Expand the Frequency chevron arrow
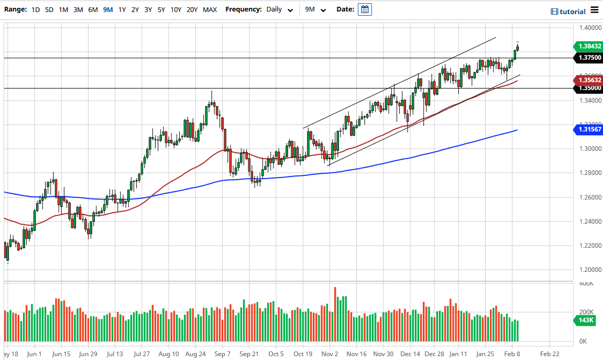This screenshot has height=364, width=603. (x=290, y=10)
